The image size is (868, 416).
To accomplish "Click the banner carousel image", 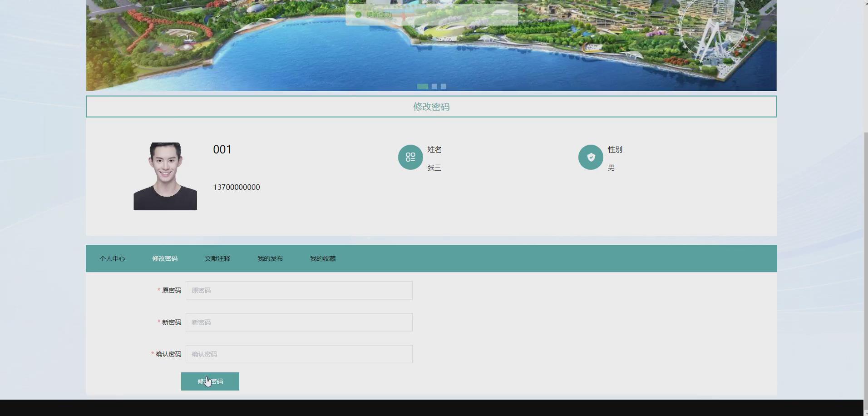I will [431, 45].
